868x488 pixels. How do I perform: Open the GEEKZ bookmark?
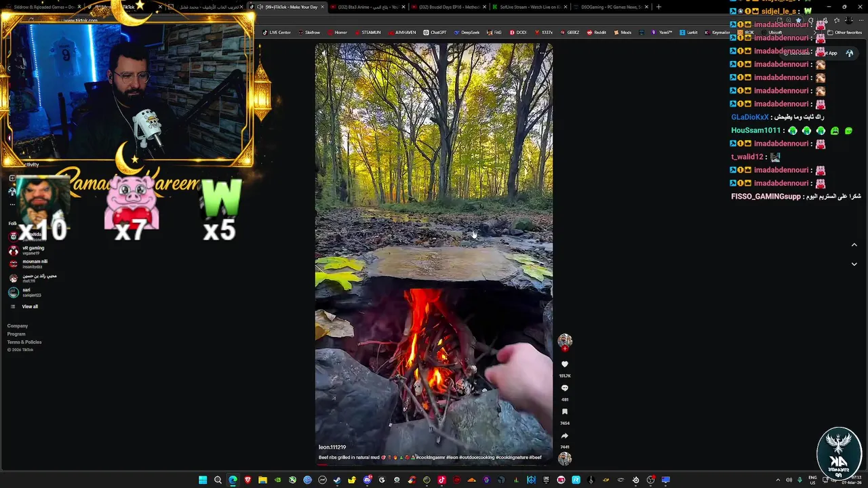(570, 33)
